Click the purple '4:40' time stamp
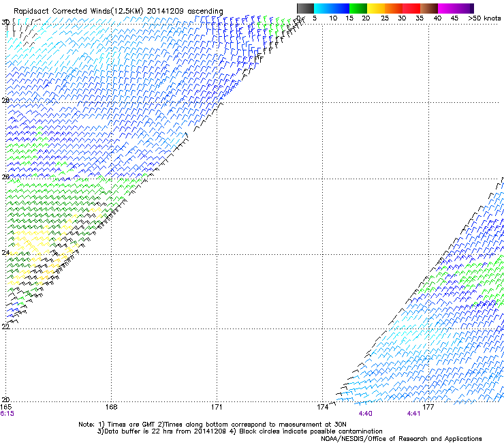 366,414
